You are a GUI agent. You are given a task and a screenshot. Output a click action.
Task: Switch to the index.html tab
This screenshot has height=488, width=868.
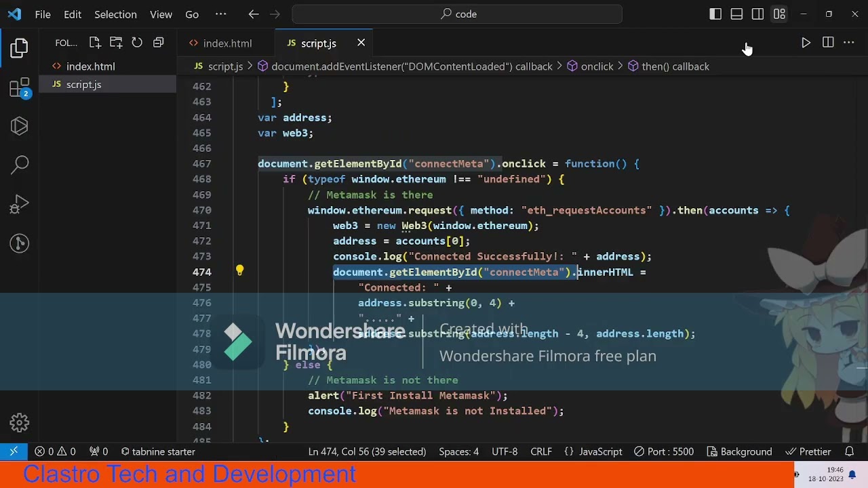226,43
